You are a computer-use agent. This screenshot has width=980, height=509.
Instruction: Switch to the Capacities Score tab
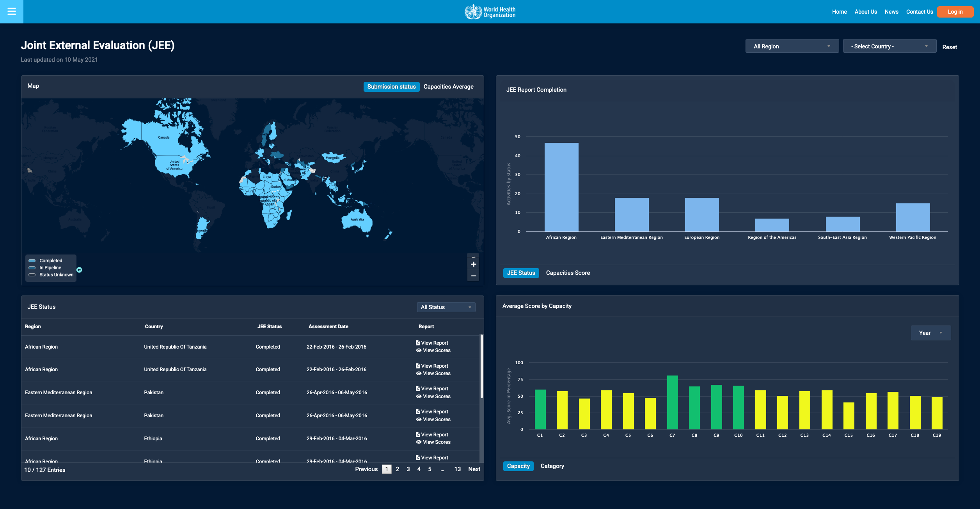click(x=568, y=273)
